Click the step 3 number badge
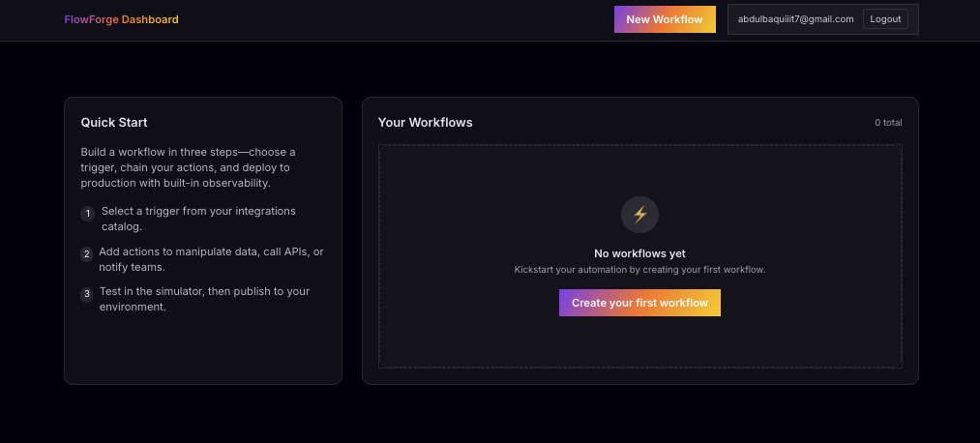The width and height of the screenshot is (980, 443). pyautogui.click(x=88, y=294)
